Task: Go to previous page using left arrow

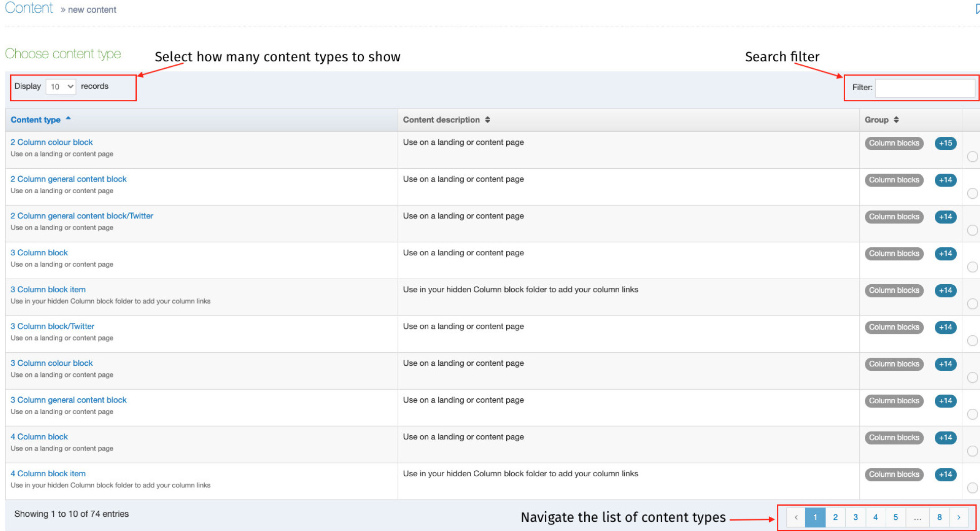Action: 796,517
